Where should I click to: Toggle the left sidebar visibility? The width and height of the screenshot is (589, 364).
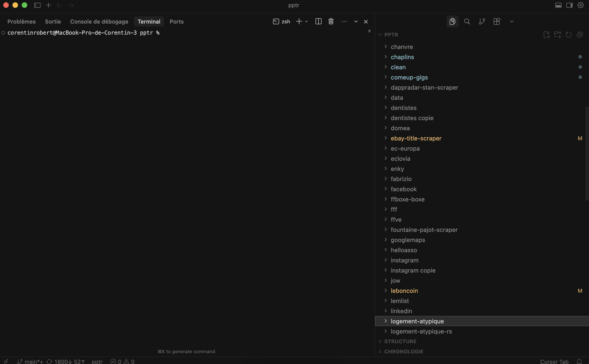click(37, 5)
